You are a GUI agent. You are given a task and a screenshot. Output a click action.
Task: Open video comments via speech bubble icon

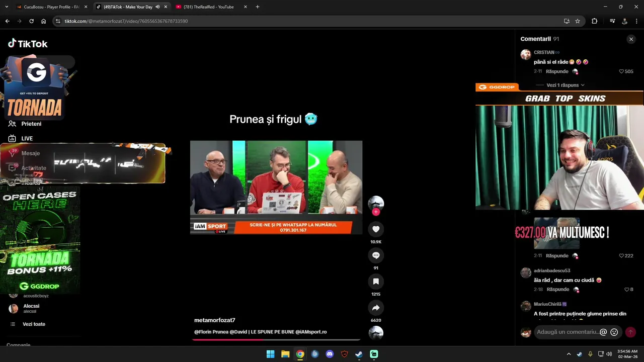click(376, 255)
